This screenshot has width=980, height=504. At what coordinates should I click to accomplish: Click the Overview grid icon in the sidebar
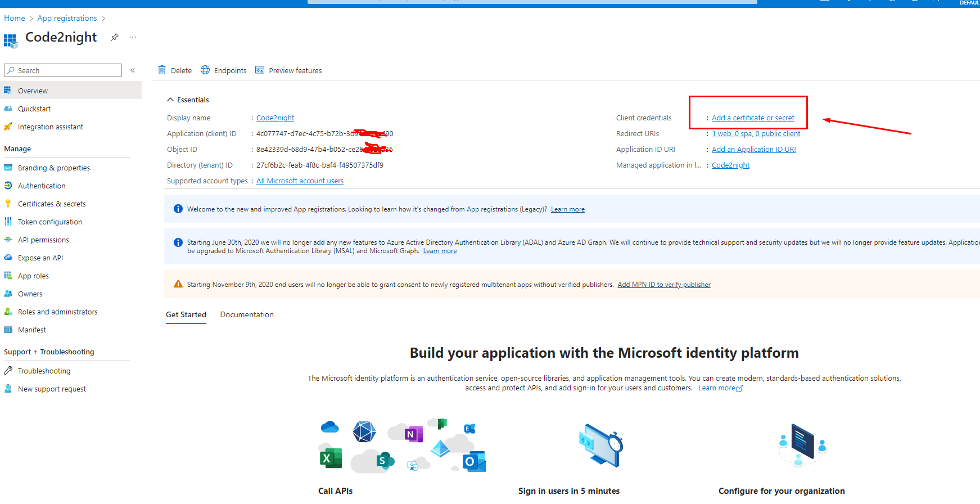(x=8, y=90)
